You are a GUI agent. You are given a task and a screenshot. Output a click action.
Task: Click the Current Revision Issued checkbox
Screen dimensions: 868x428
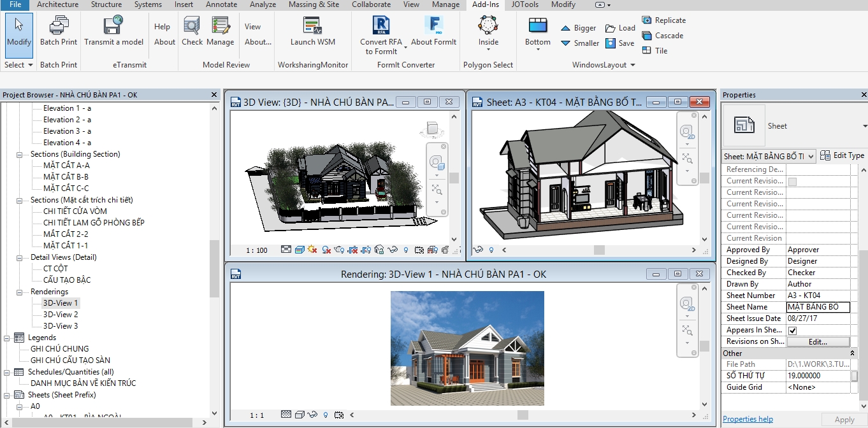[792, 182]
